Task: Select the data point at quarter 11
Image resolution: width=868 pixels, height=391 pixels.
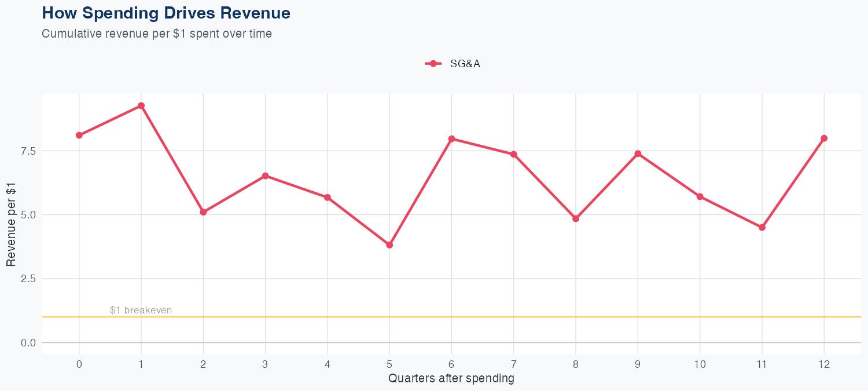Action: (x=762, y=228)
